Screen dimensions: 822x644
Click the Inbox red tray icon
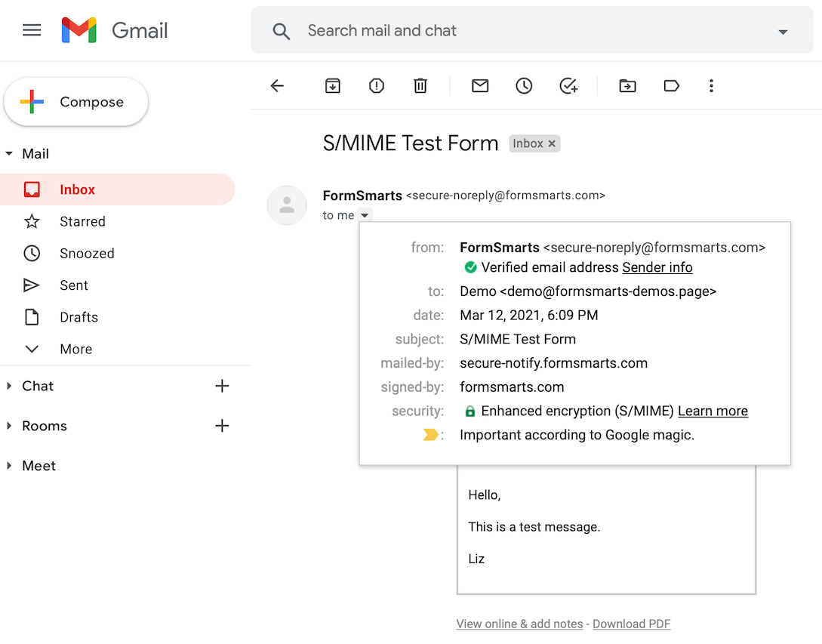[x=32, y=190]
